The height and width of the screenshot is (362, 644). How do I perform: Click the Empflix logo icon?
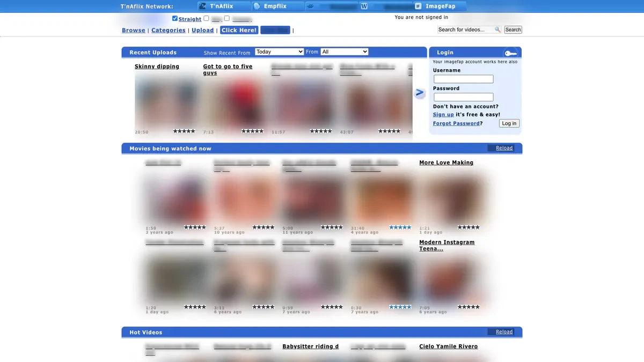coord(257,6)
